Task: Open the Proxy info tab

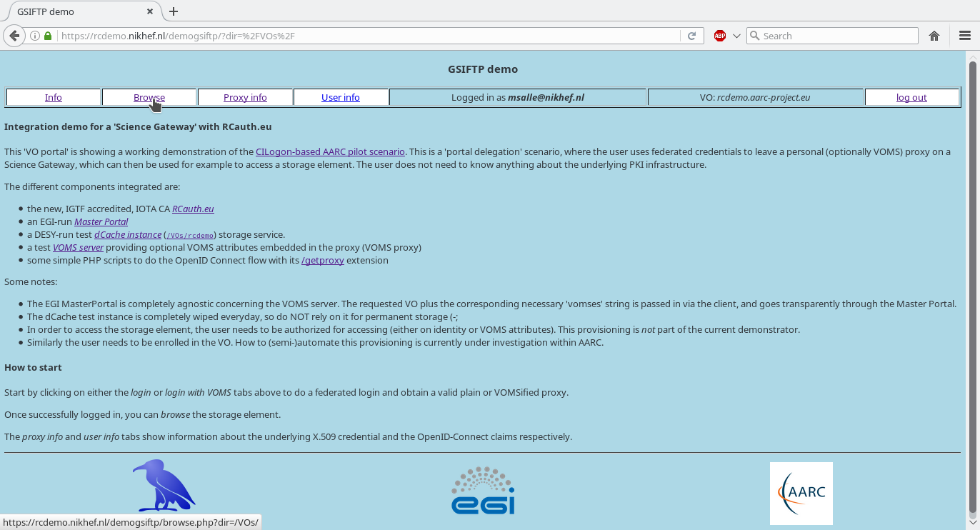Action: click(x=245, y=97)
